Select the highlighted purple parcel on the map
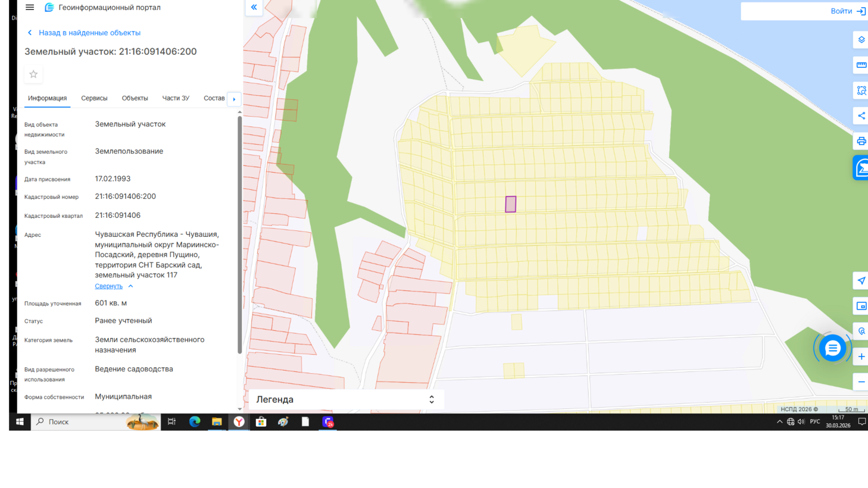The width and height of the screenshot is (868, 488). [510, 204]
